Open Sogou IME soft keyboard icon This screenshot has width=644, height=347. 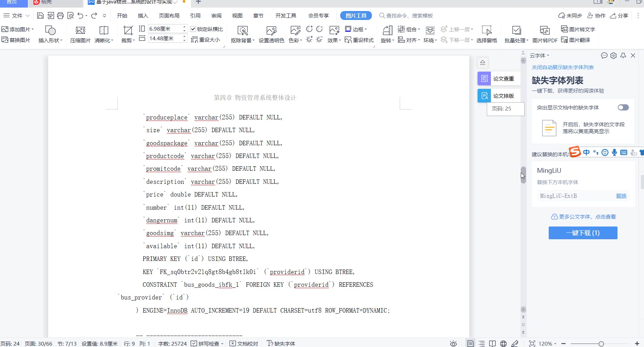623,152
